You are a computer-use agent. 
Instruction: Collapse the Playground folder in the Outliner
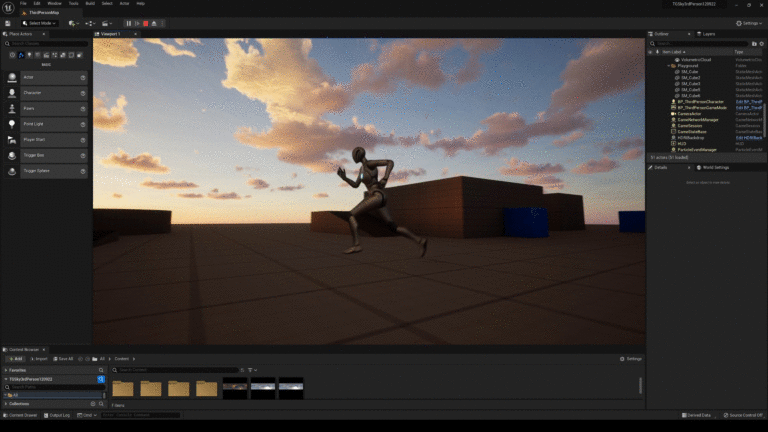(669, 66)
